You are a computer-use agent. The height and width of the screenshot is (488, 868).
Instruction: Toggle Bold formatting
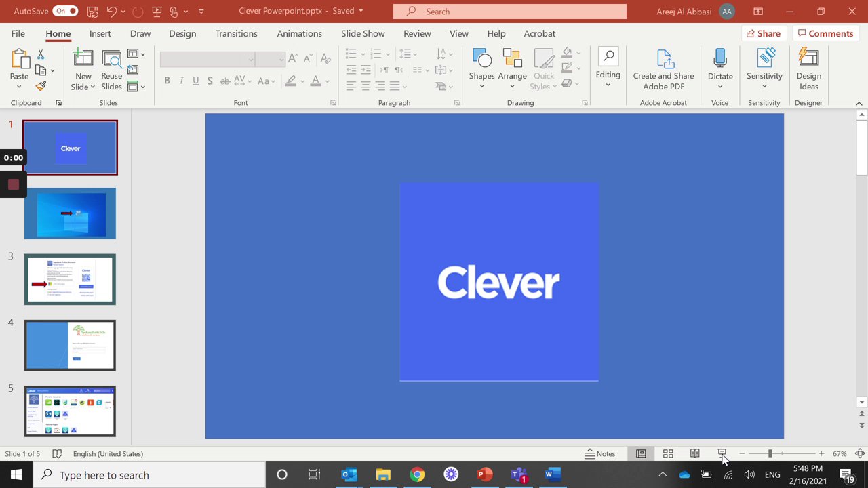click(x=167, y=81)
